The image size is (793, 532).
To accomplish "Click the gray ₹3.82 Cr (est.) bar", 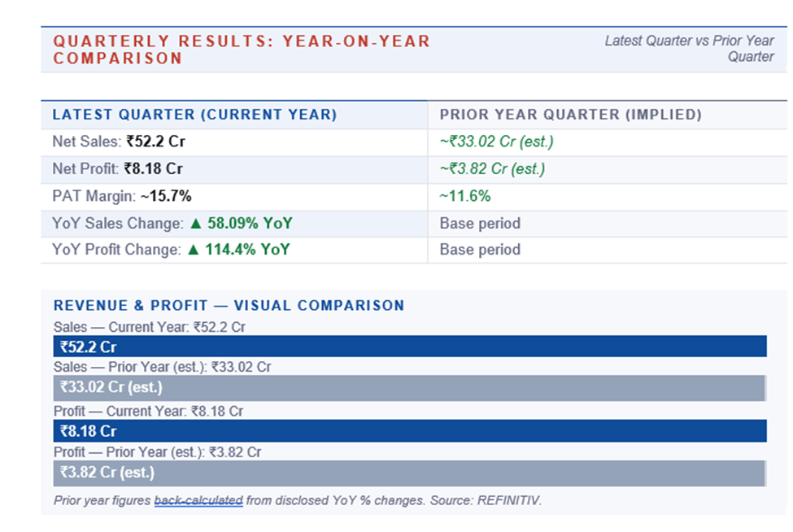I will pos(409,473).
